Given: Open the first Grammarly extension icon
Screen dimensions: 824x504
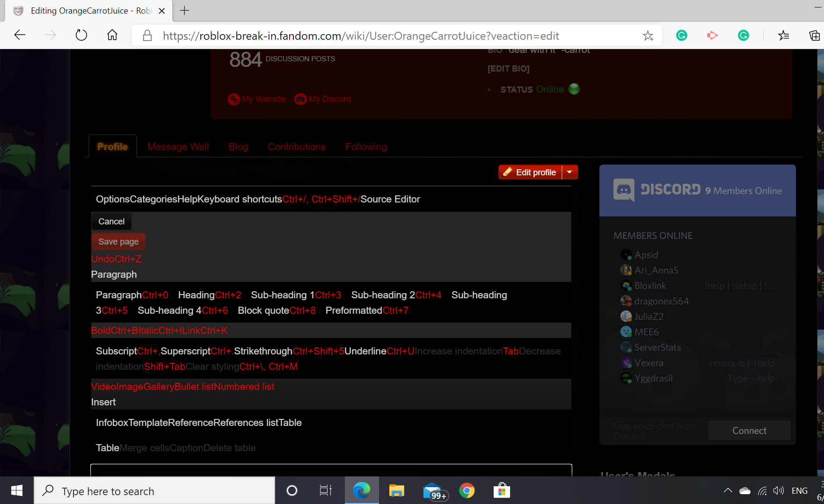Looking at the screenshot, I should coord(682,35).
